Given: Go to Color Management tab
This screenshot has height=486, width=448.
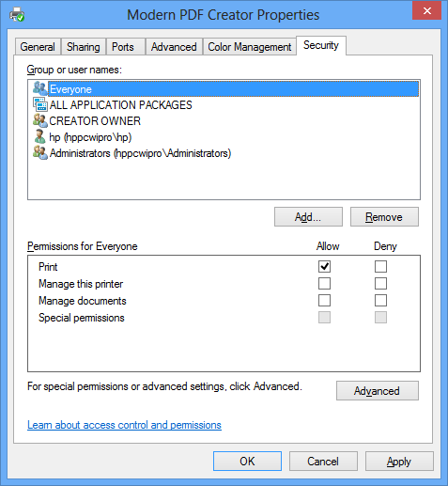Looking at the screenshot, I should point(250,47).
